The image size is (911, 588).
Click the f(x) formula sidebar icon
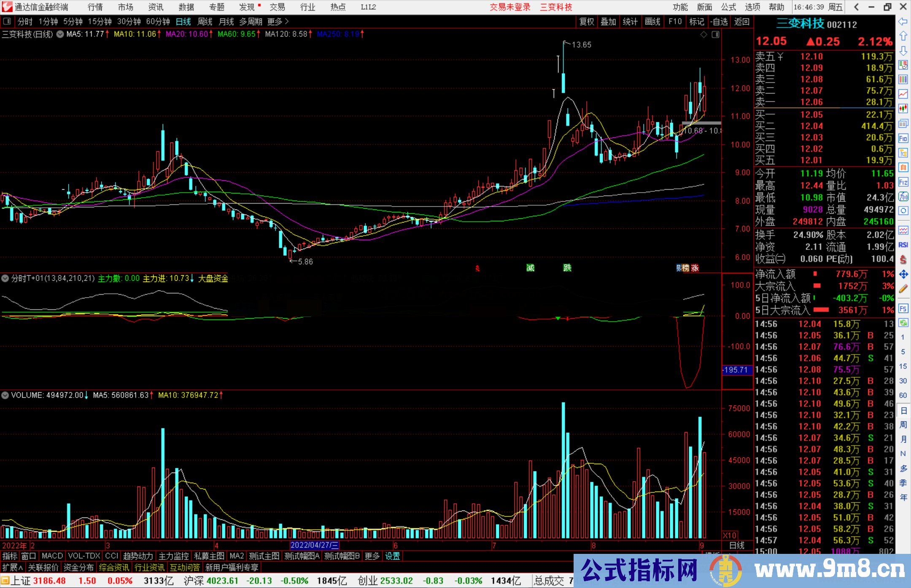pos(903,196)
